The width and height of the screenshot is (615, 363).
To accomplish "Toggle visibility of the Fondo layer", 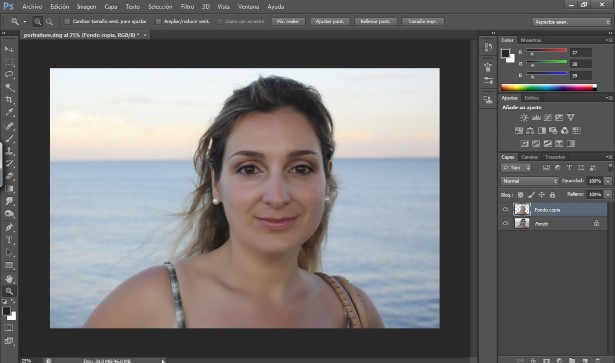I will coord(505,223).
